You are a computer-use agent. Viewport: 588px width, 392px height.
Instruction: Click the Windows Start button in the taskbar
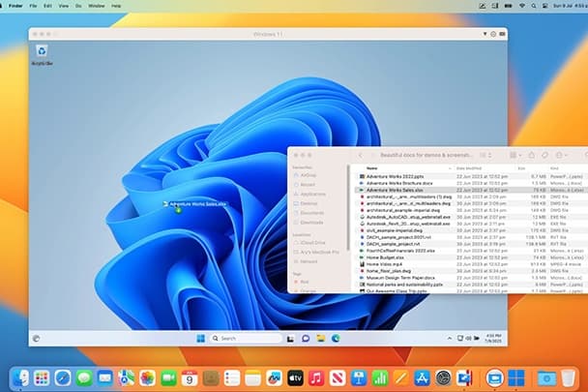(x=200, y=339)
